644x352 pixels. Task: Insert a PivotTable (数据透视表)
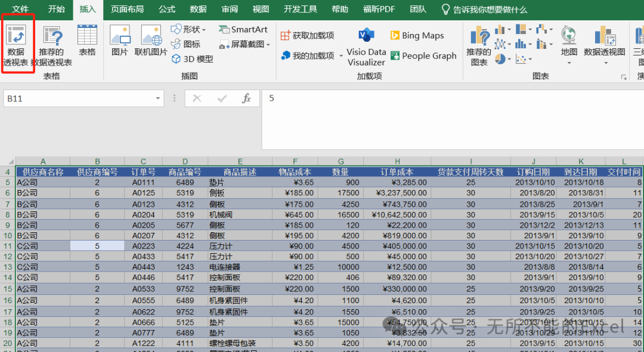[x=16, y=45]
